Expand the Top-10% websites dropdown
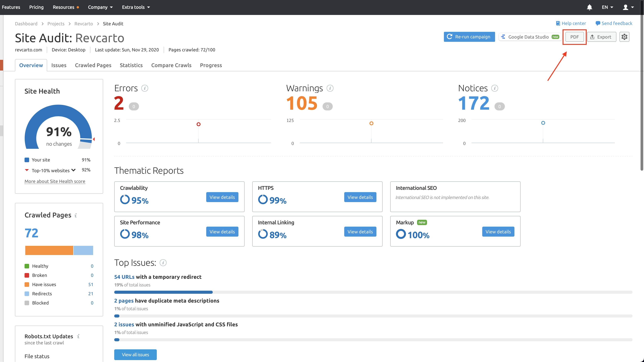 (x=73, y=170)
